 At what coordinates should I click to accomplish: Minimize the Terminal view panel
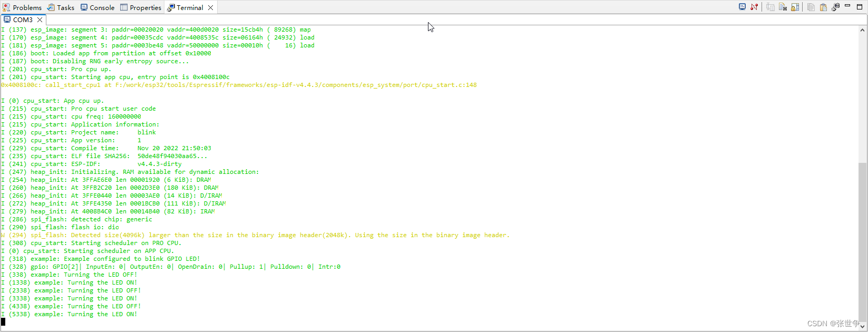pos(847,6)
